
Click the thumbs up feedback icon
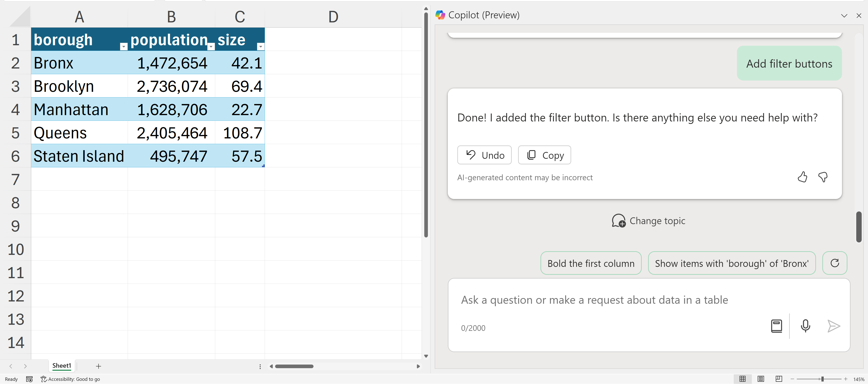pos(802,177)
